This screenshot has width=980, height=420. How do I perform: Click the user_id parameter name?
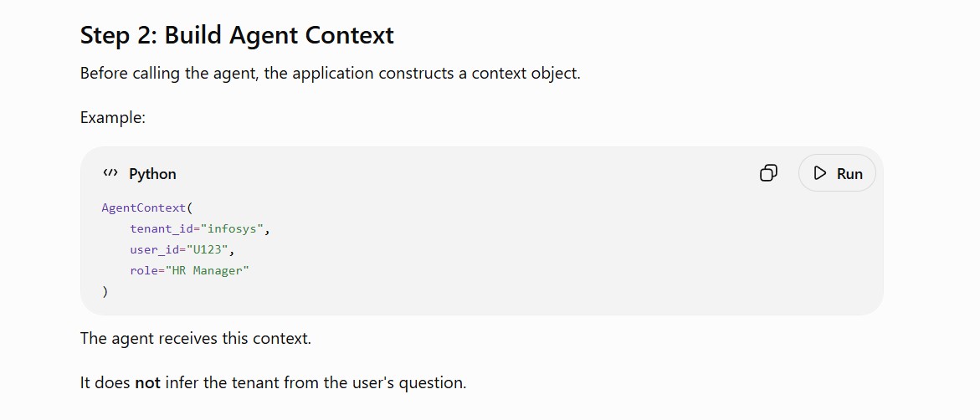tap(155, 249)
